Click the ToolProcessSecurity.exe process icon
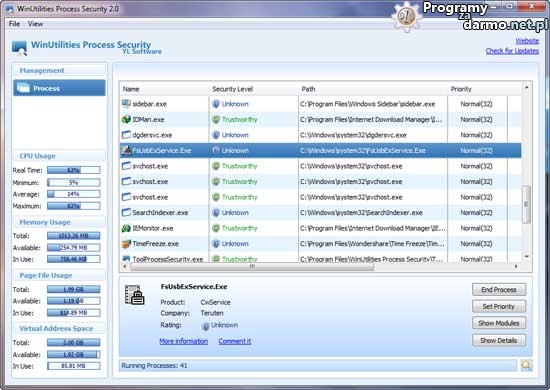The width and height of the screenshot is (550, 390). [x=126, y=259]
